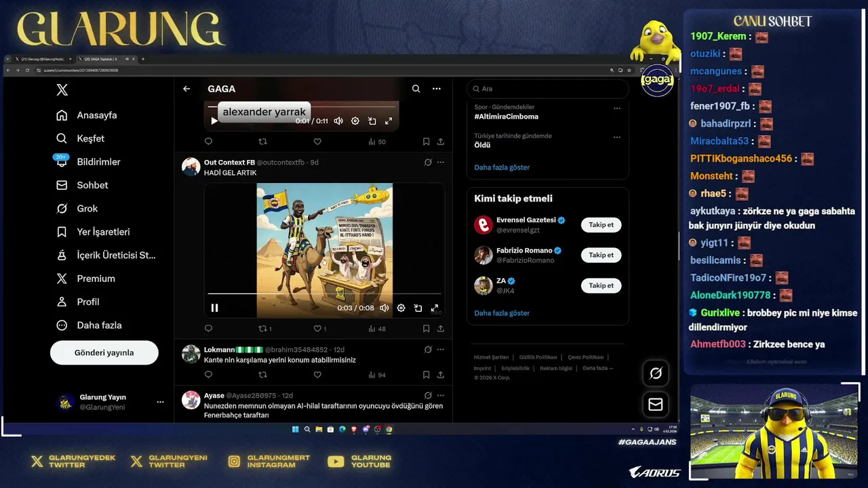
Task: Repost the HADİ GEL ARTIK post
Action: (265, 329)
